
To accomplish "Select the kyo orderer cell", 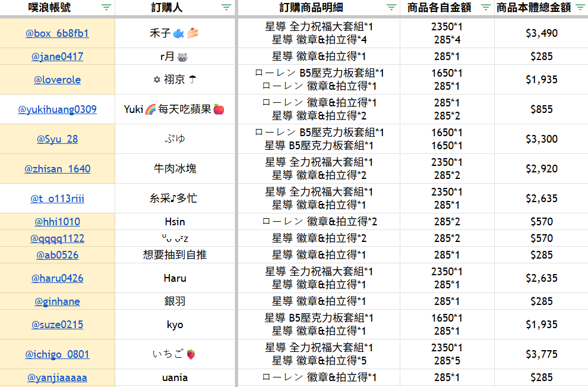I will pos(175,325).
